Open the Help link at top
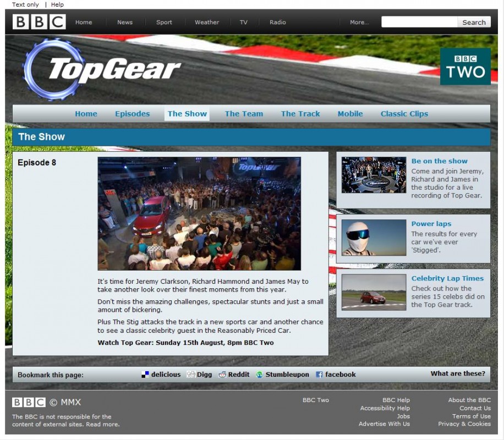Viewport: 504px width, 440px height. tap(57, 4)
